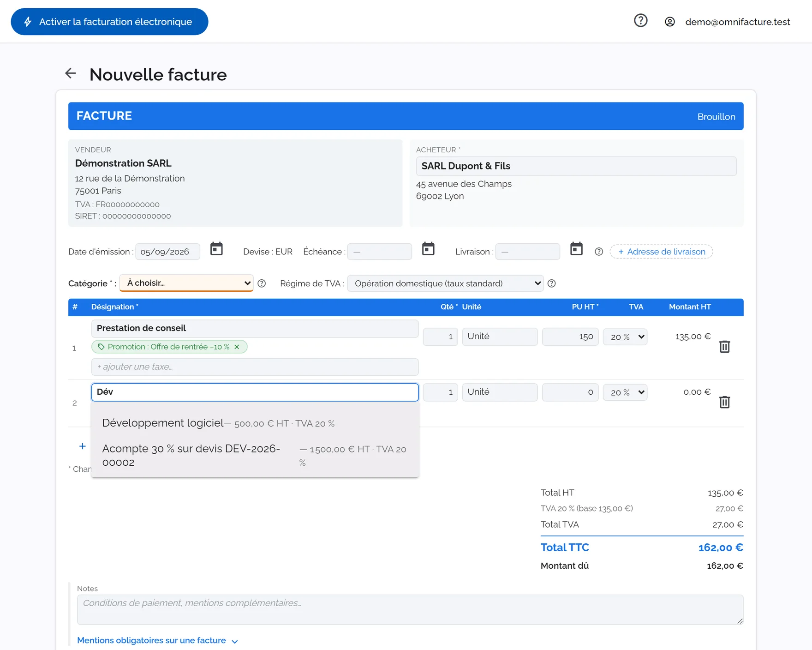Click the PU HT field showing 0

570,392
